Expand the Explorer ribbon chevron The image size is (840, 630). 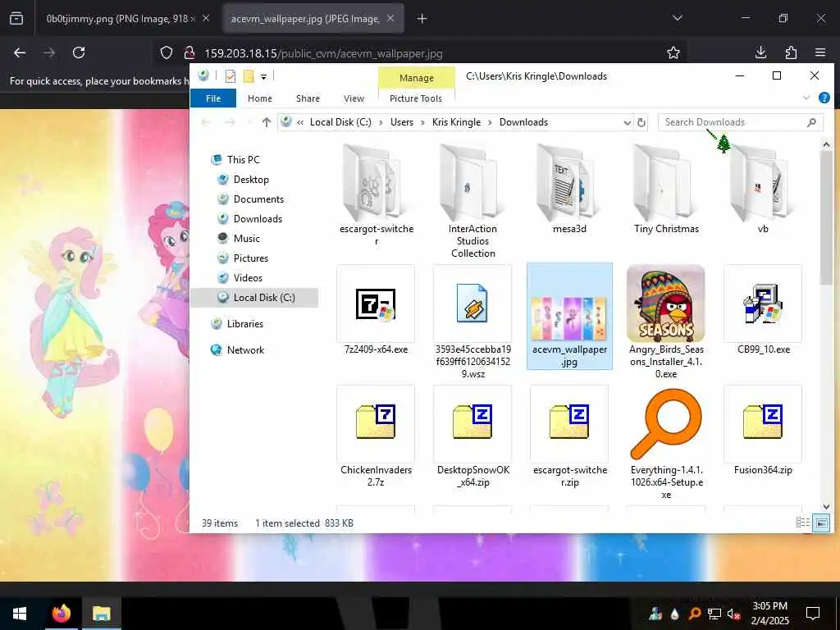(x=806, y=98)
